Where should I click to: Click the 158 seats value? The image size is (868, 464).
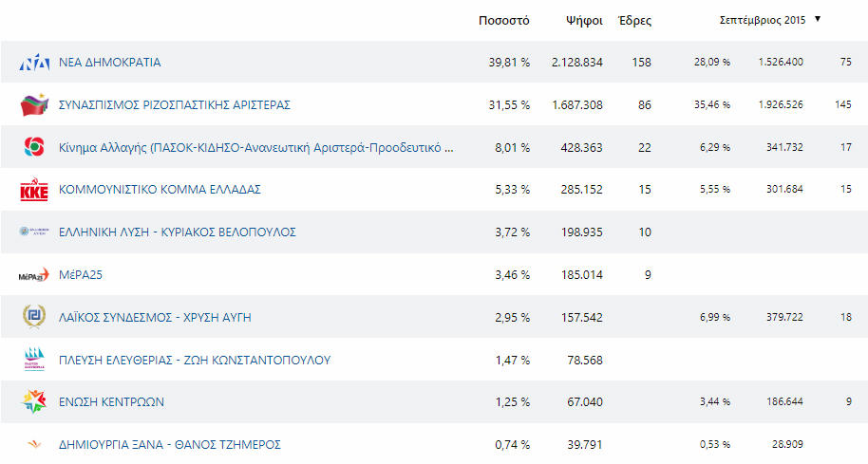642,63
